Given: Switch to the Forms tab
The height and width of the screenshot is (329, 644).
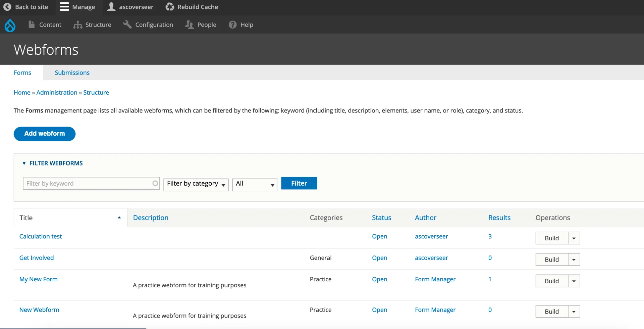Looking at the screenshot, I should point(22,73).
